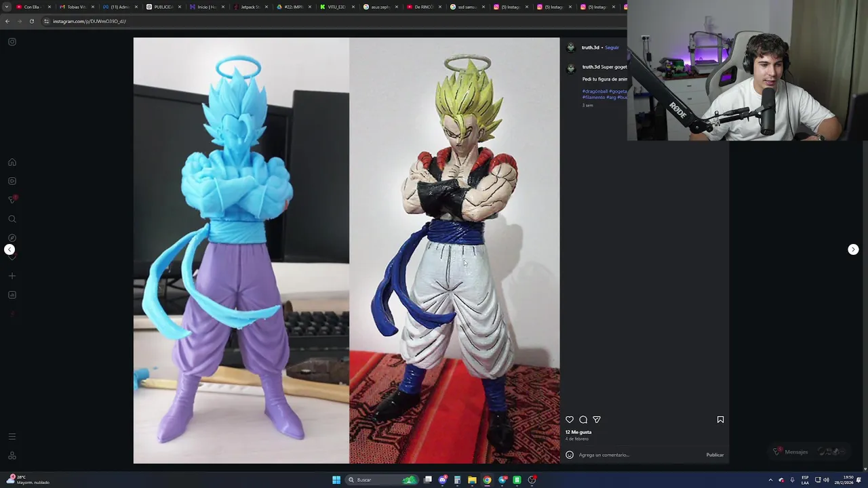Open hamburger More menu in sidebar
The image size is (868, 488).
point(12,436)
